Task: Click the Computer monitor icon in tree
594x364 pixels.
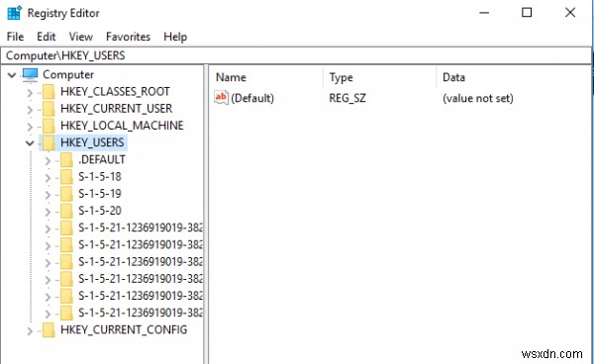Action: (30, 74)
